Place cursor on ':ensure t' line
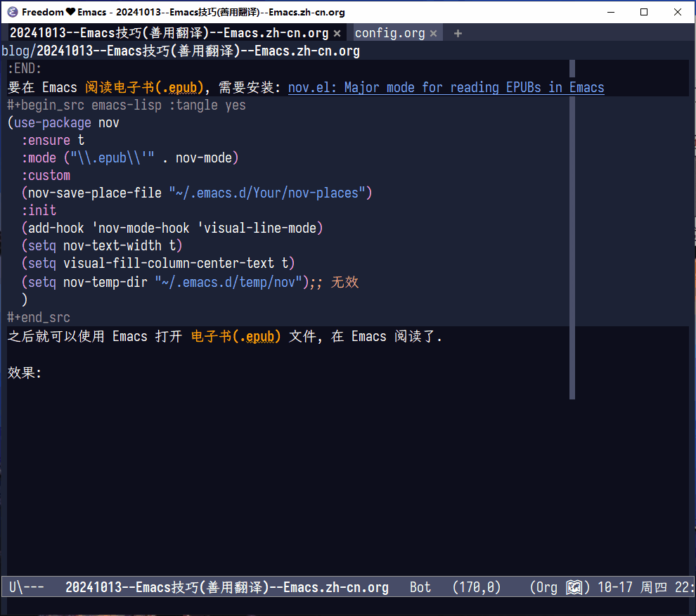 tap(53, 141)
